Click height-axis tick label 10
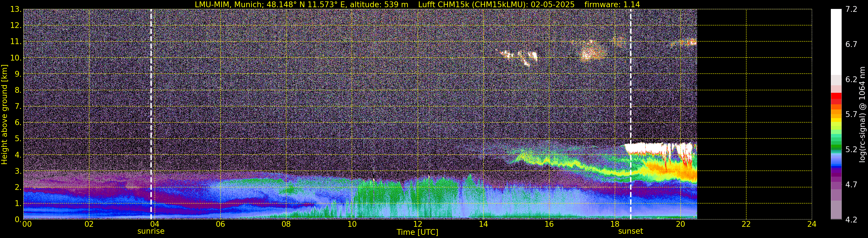868x238 pixels. (x=16, y=58)
